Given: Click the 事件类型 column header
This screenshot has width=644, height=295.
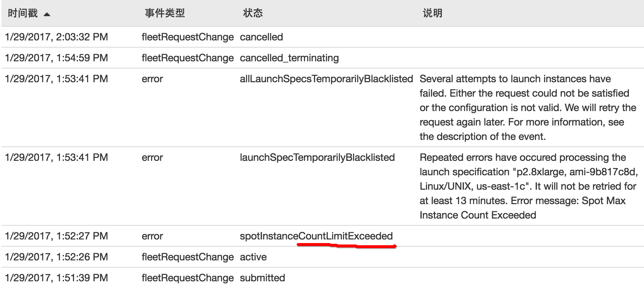Looking at the screenshot, I should click(165, 13).
